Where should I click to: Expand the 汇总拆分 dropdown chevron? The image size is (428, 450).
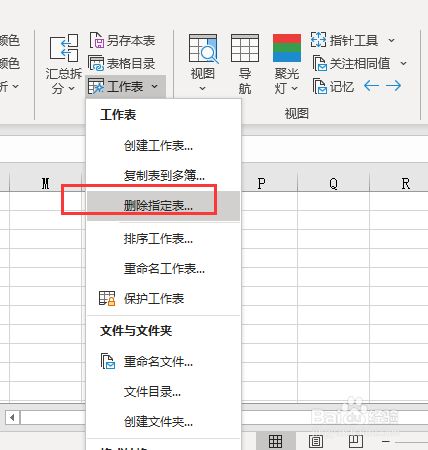(x=72, y=88)
